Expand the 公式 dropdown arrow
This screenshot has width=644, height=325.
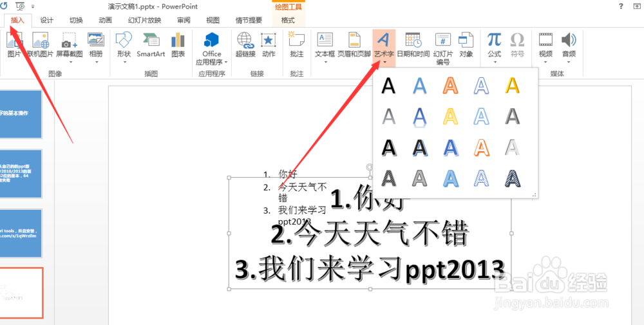pyautogui.click(x=495, y=62)
